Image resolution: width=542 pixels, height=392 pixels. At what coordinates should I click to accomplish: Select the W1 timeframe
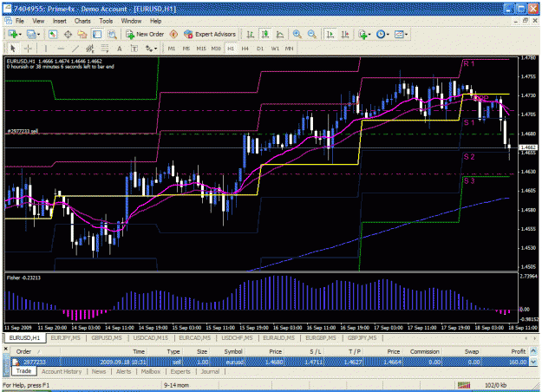(x=275, y=49)
